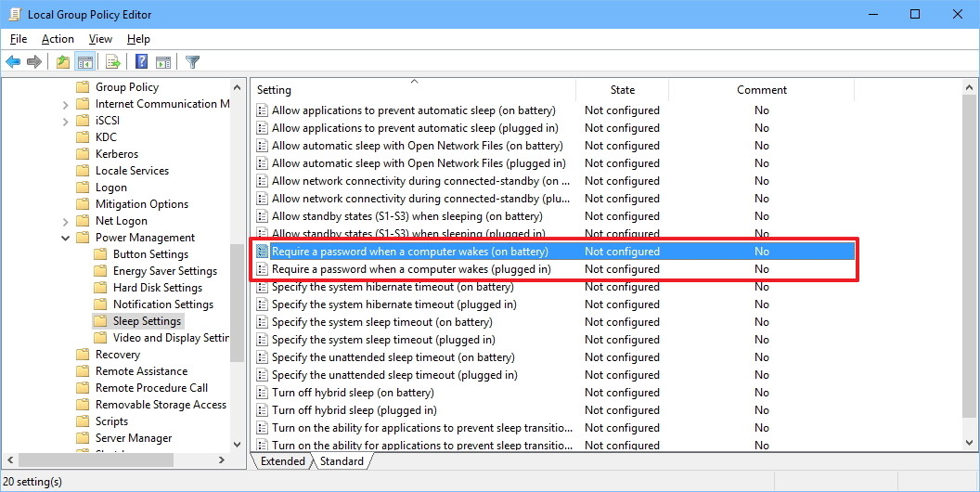The height and width of the screenshot is (492, 980).
Task: Select Notification Settings in tree
Action: coord(163,304)
